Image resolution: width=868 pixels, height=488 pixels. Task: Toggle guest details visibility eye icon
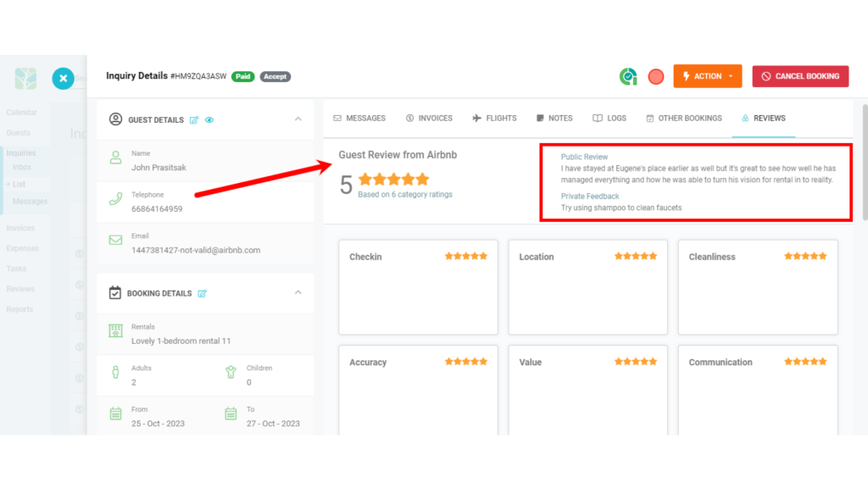click(x=209, y=120)
